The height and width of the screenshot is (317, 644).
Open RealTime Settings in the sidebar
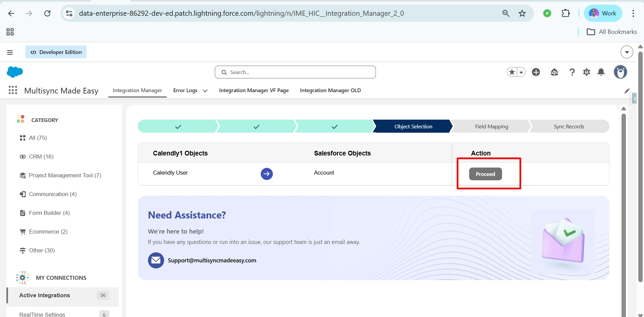[x=42, y=314]
